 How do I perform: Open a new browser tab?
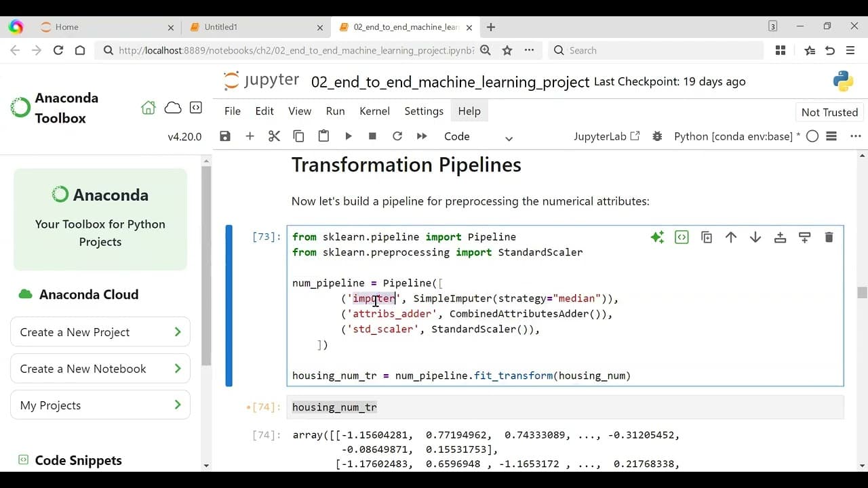(491, 27)
